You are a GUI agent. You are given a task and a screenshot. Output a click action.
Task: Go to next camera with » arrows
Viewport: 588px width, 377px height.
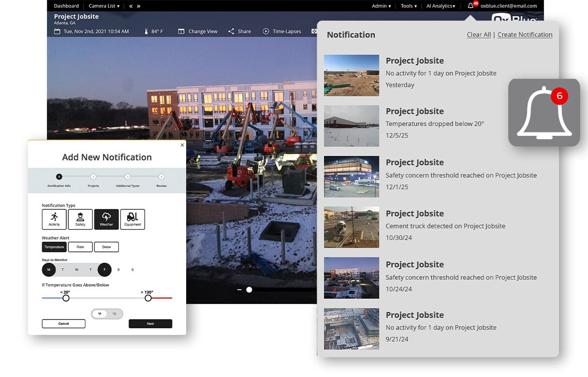[139, 6]
